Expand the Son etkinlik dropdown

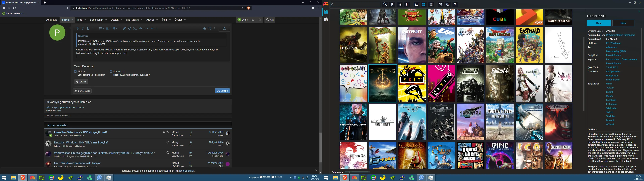106,20
